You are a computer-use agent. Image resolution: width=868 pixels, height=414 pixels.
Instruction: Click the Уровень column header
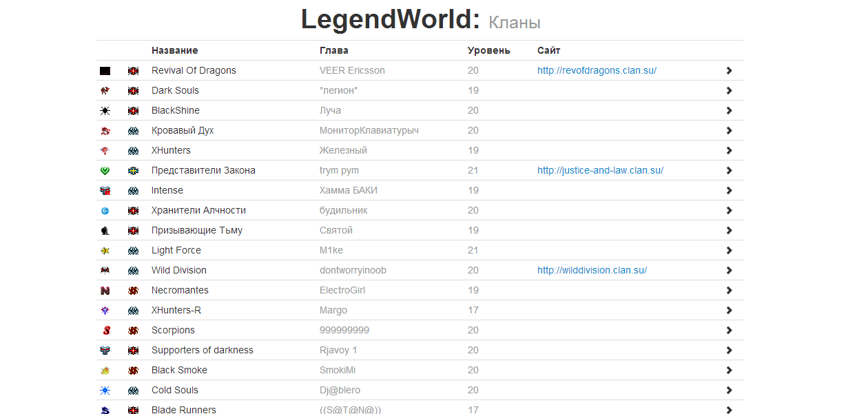point(488,51)
